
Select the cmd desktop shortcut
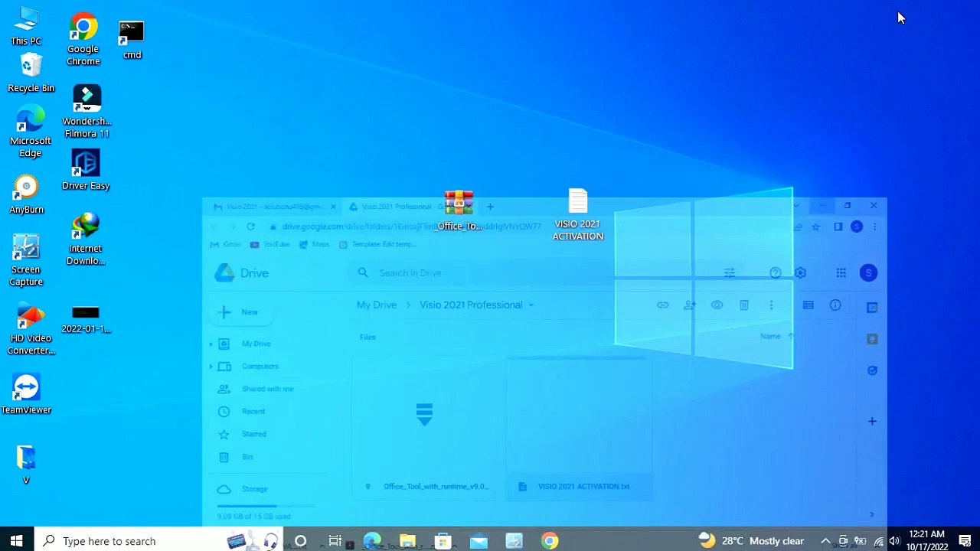[132, 41]
